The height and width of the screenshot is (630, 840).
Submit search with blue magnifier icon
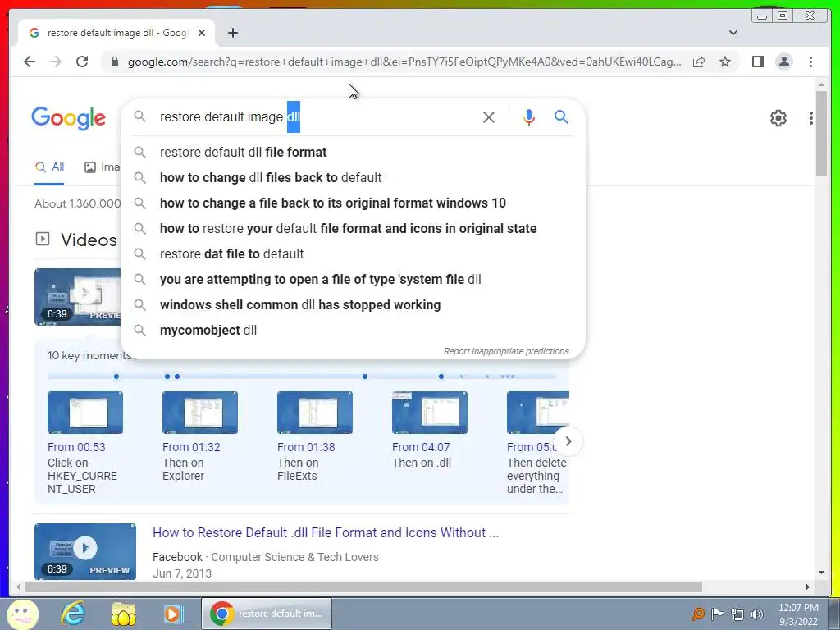561,116
